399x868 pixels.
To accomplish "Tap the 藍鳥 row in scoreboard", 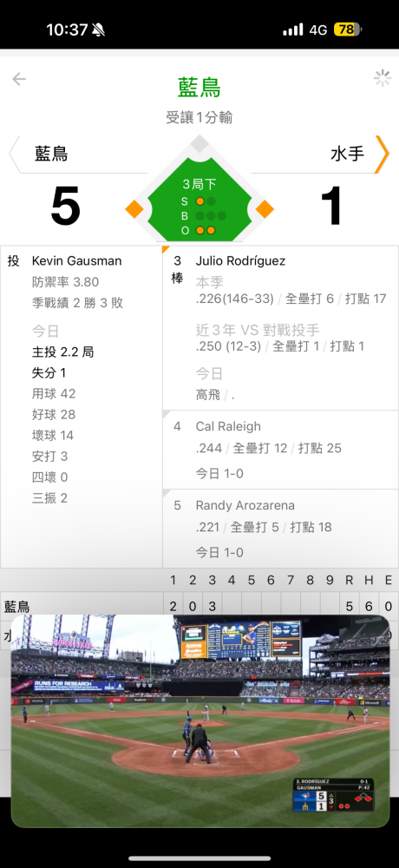I will [x=199, y=606].
